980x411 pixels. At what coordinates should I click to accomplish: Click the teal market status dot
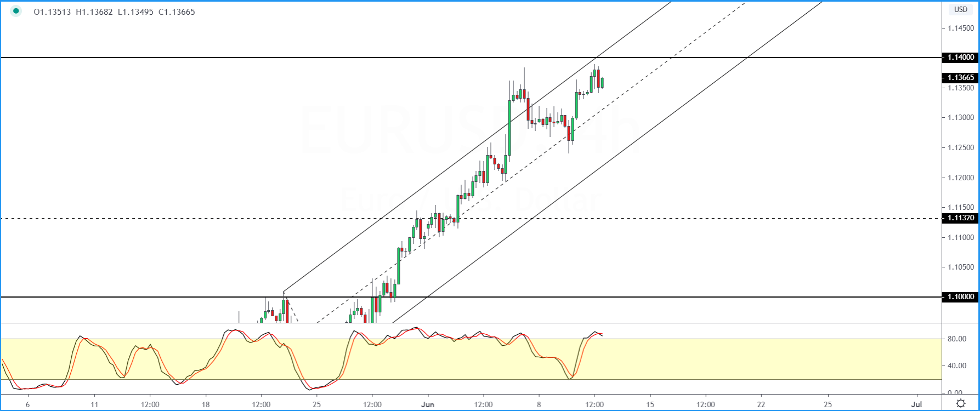point(16,11)
